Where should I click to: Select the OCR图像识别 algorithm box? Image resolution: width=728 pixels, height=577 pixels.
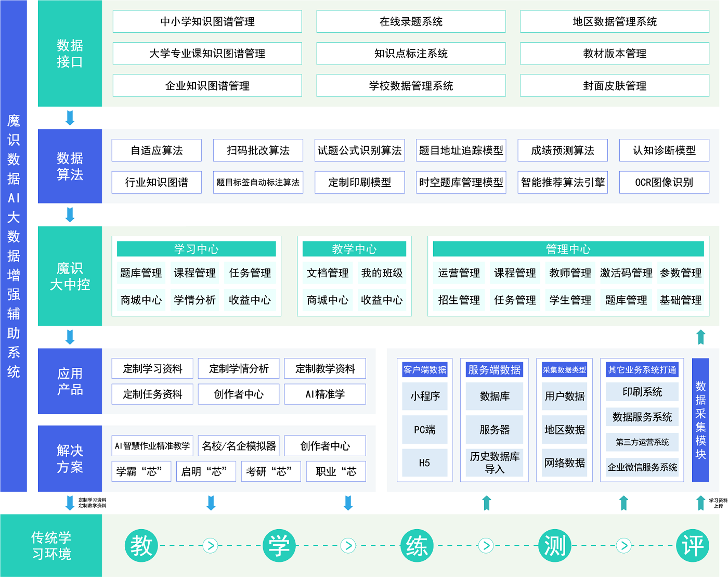664,183
